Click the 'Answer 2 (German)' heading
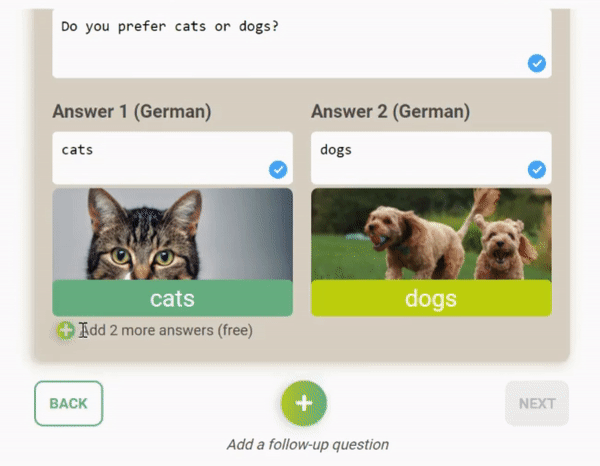Viewport: 600px width, 466px height. (x=391, y=112)
